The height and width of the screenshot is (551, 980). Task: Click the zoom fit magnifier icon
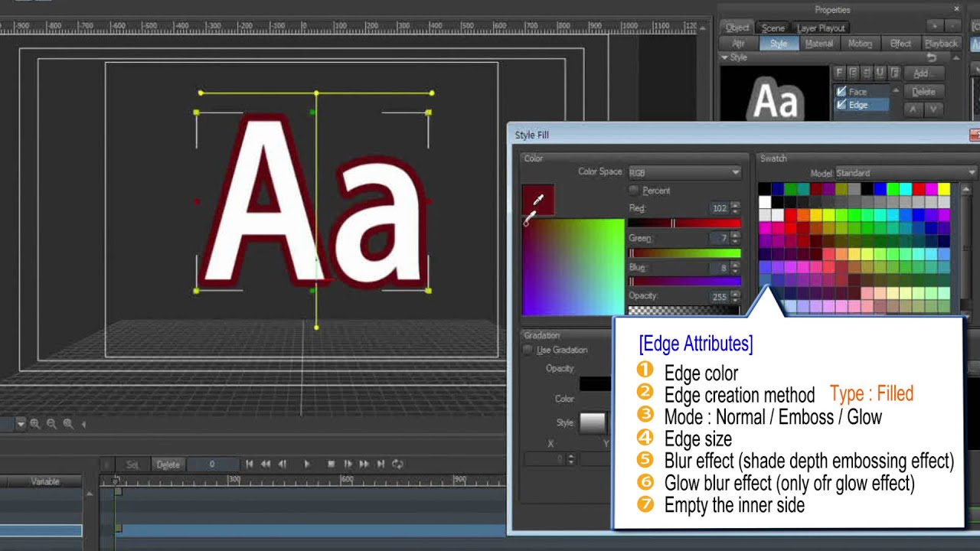[68, 423]
